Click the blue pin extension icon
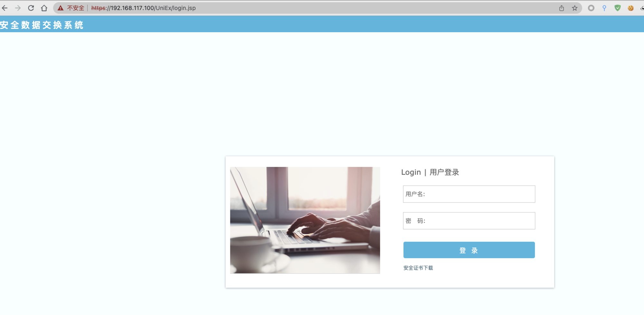The width and height of the screenshot is (644, 315). [x=604, y=8]
